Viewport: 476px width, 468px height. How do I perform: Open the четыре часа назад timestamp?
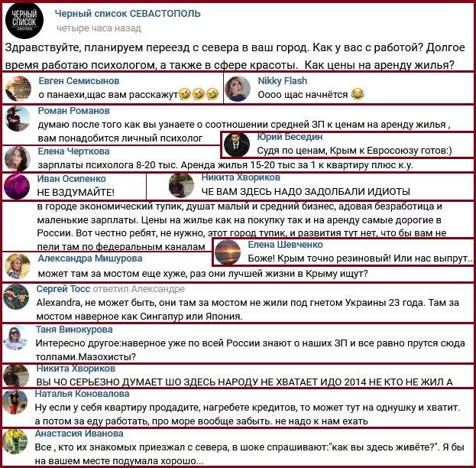coord(99,28)
